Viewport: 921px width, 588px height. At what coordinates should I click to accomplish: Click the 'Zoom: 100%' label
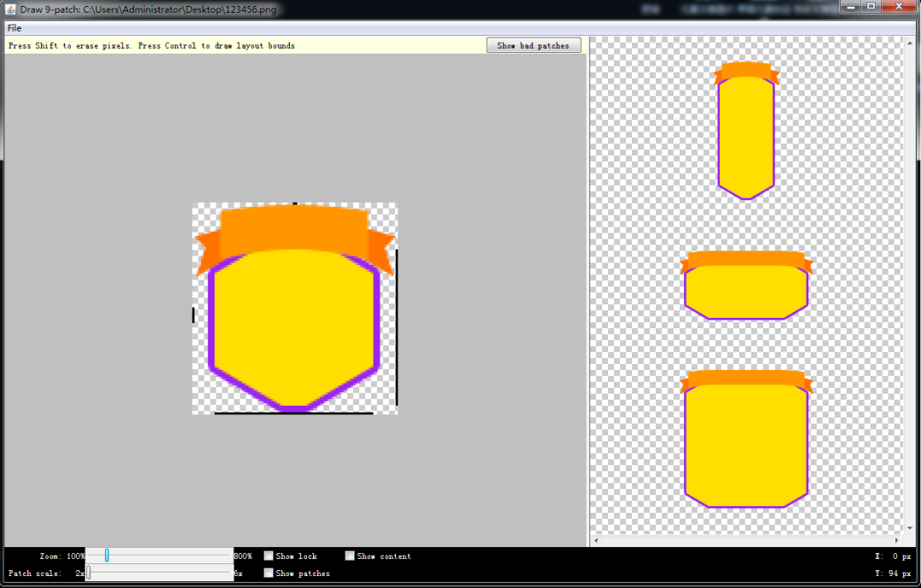coord(61,556)
